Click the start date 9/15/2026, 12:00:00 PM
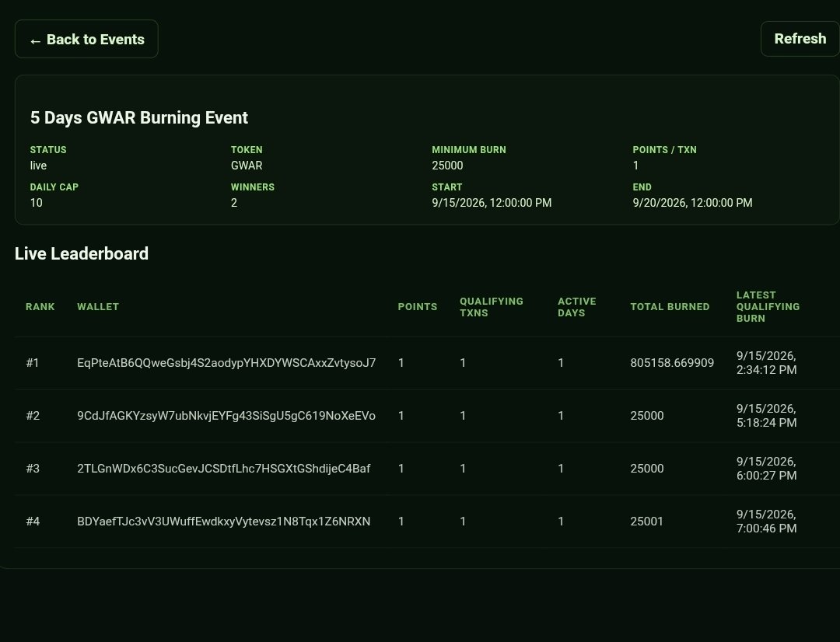The width and height of the screenshot is (840, 642). coord(492,203)
